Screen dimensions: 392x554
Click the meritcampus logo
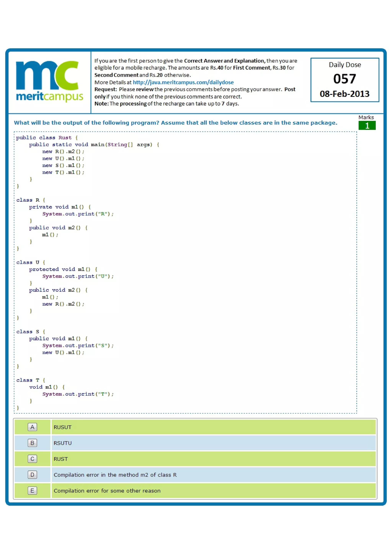[50, 81]
